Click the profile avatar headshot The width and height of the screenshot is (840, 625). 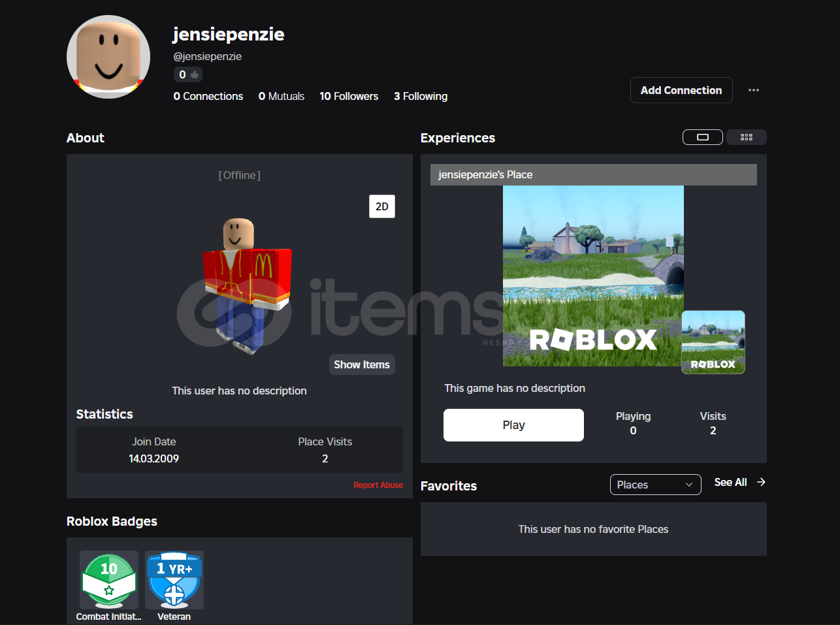pos(108,57)
